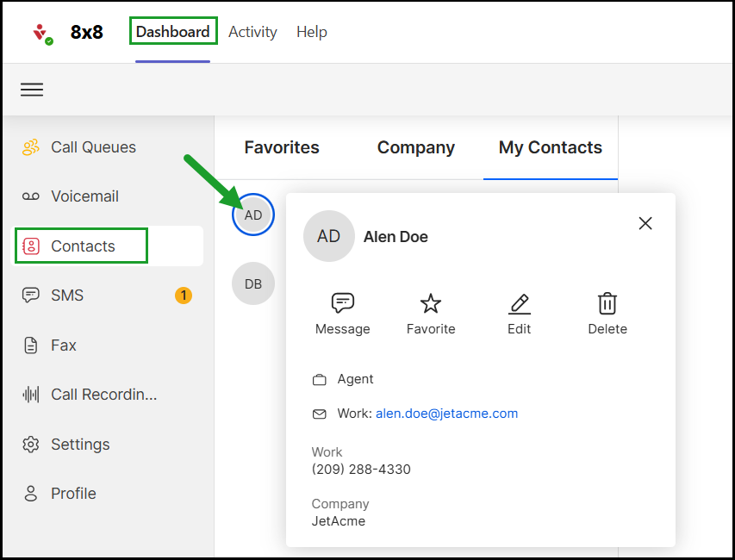Open Fax in the sidebar
Viewport: 735px width, 560px height.
(64, 345)
